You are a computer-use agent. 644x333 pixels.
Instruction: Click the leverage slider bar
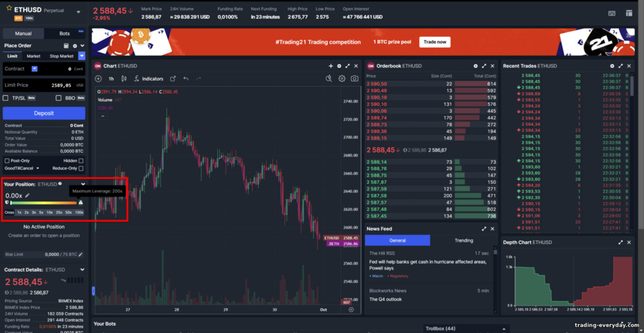click(44, 202)
